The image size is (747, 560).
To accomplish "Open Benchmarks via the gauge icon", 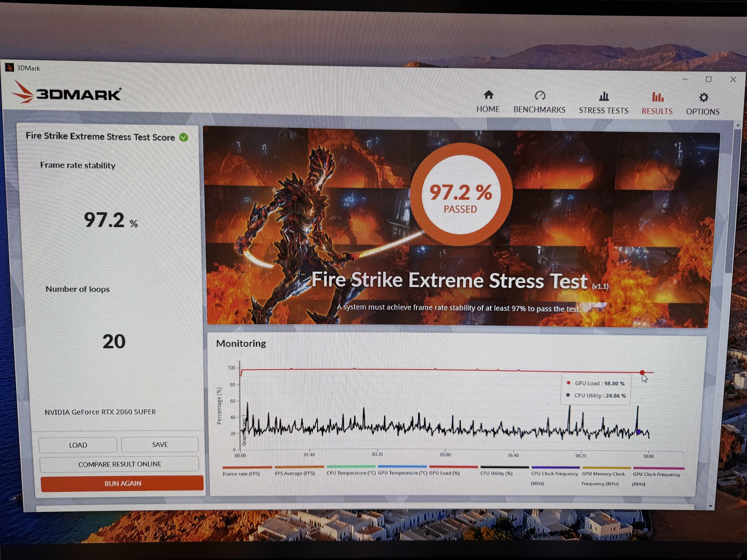I will click(x=540, y=96).
